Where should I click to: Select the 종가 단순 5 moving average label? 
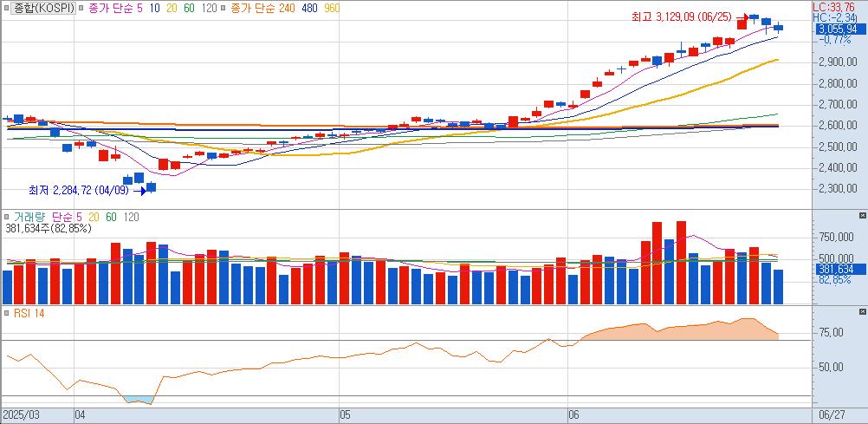[114, 9]
